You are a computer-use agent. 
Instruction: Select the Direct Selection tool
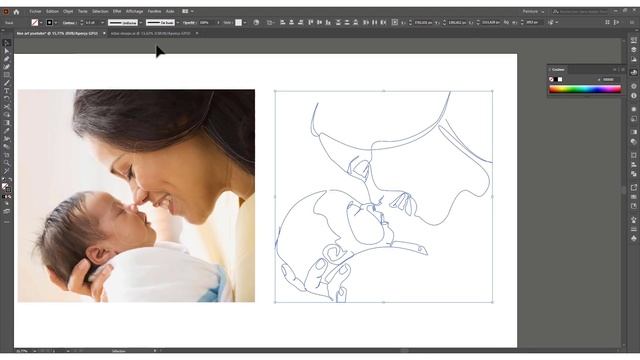[7, 51]
